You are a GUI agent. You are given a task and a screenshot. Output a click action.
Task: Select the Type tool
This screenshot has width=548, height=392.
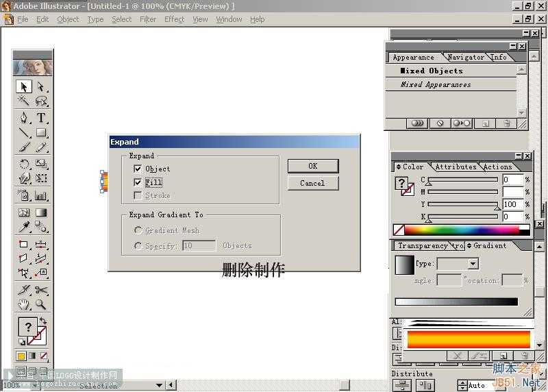coord(41,118)
